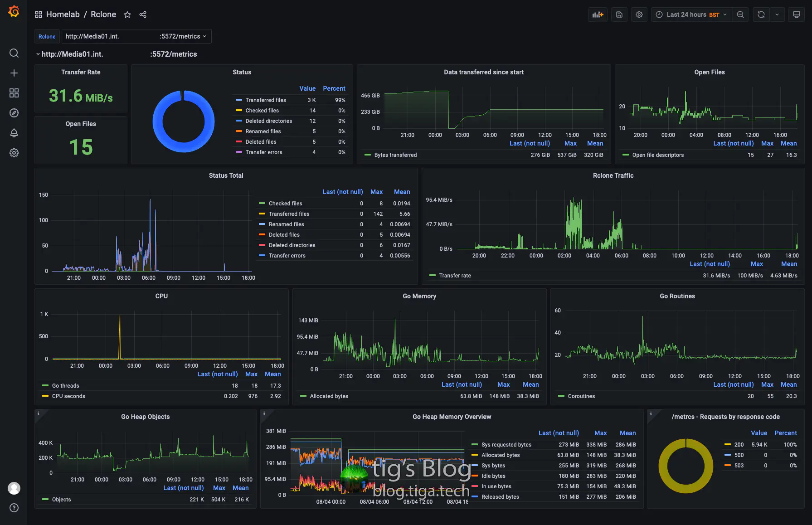This screenshot has width=812, height=525.
Task: Open Data transferred since start panel title
Action: (x=484, y=72)
